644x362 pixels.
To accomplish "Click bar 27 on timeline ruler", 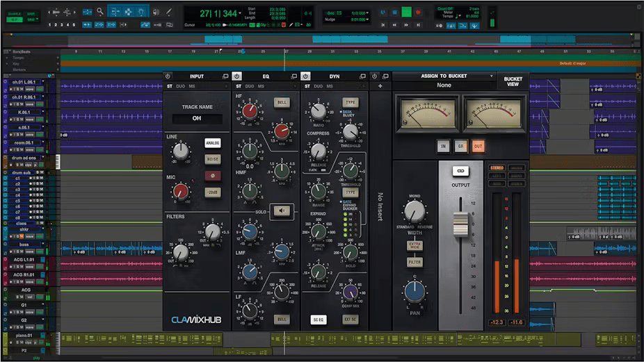I will point(287,51).
